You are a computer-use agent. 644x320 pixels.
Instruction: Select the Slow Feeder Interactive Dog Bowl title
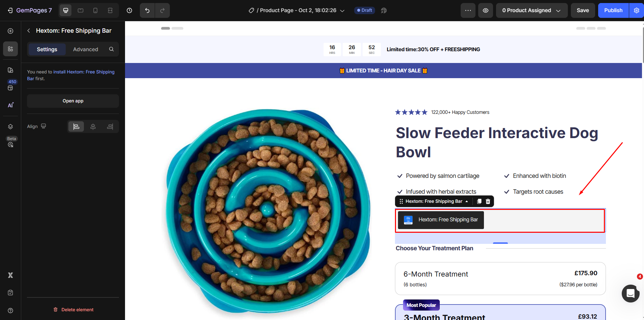pyautogui.click(x=497, y=142)
